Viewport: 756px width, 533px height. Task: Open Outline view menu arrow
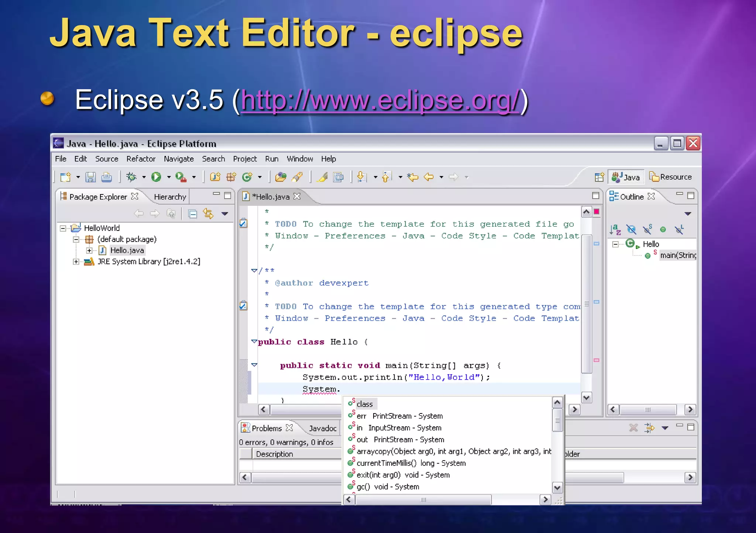pyautogui.click(x=688, y=214)
